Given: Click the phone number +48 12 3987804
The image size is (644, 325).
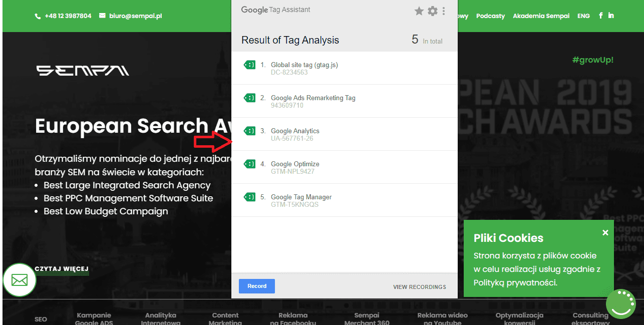Looking at the screenshot, I should pos(68,16).
